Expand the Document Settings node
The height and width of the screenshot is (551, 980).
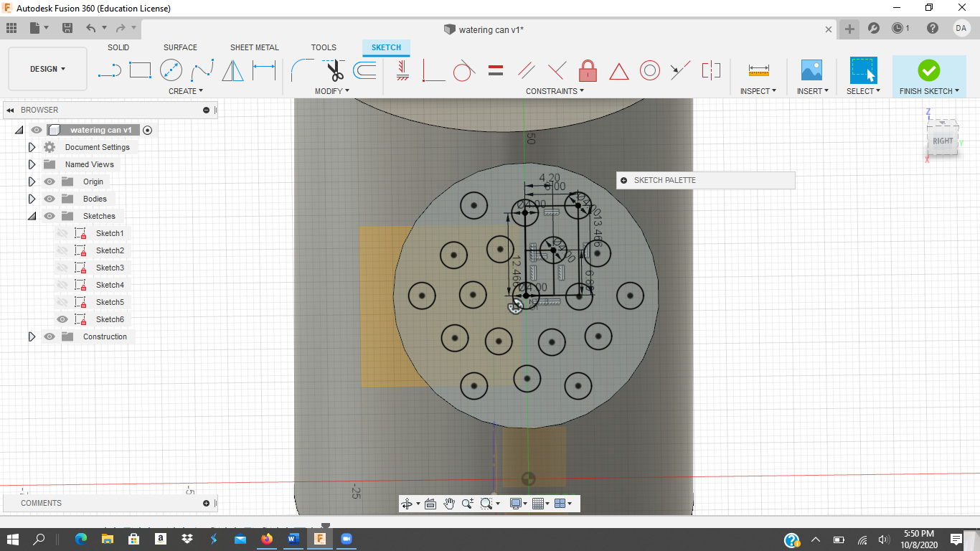pyautogui.click(x=32, y=147)
